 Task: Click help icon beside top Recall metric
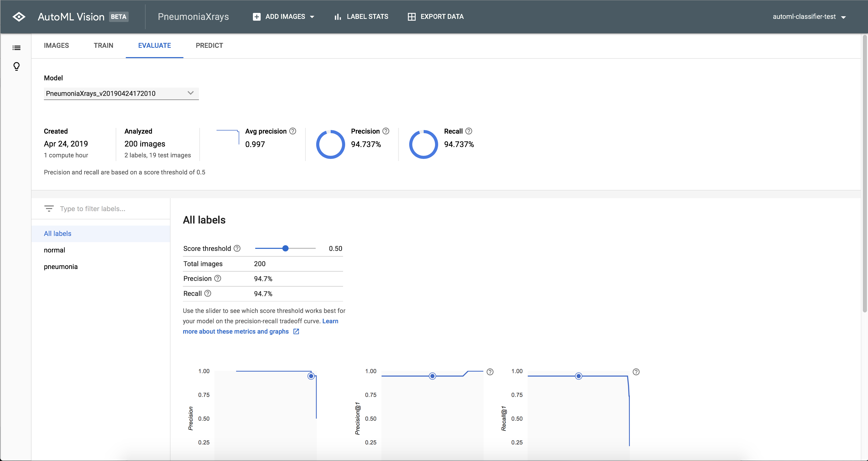pos(469,131)
